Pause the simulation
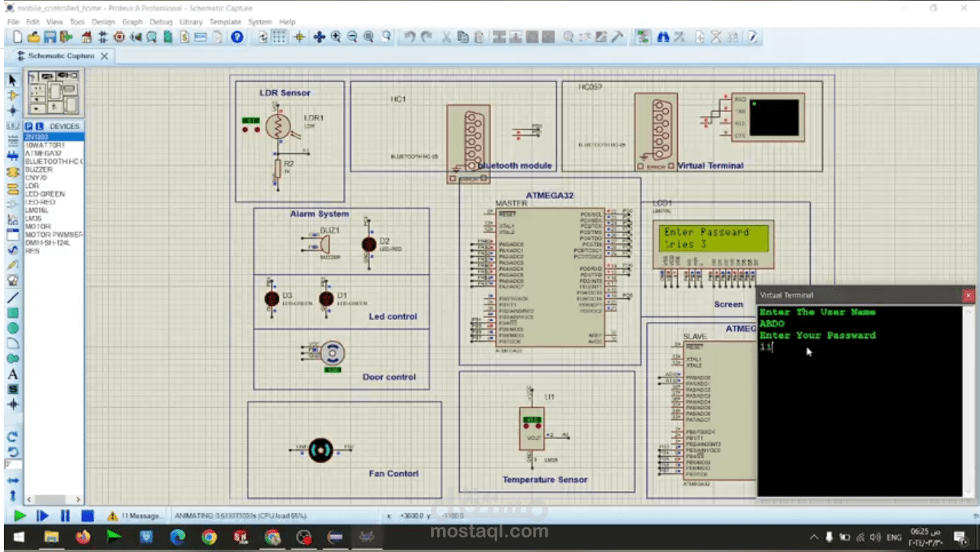This screenshot has width=980, height=552. pos(66,515)
